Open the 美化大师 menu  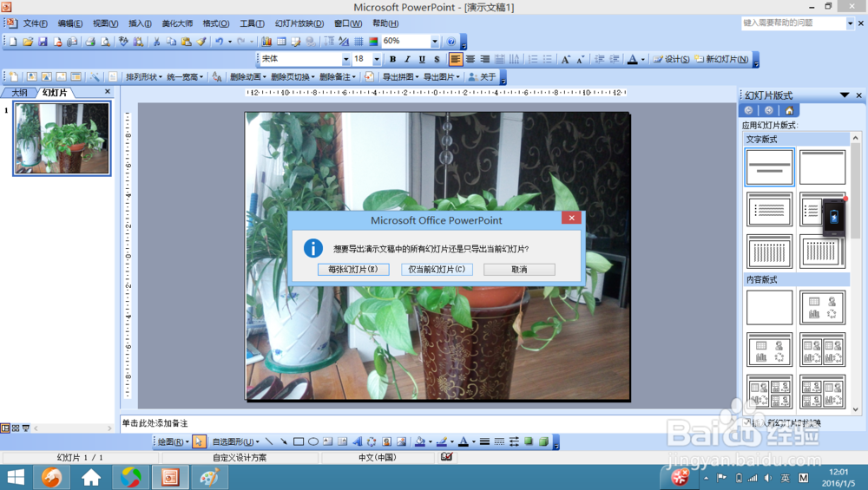tap(177, 23)
